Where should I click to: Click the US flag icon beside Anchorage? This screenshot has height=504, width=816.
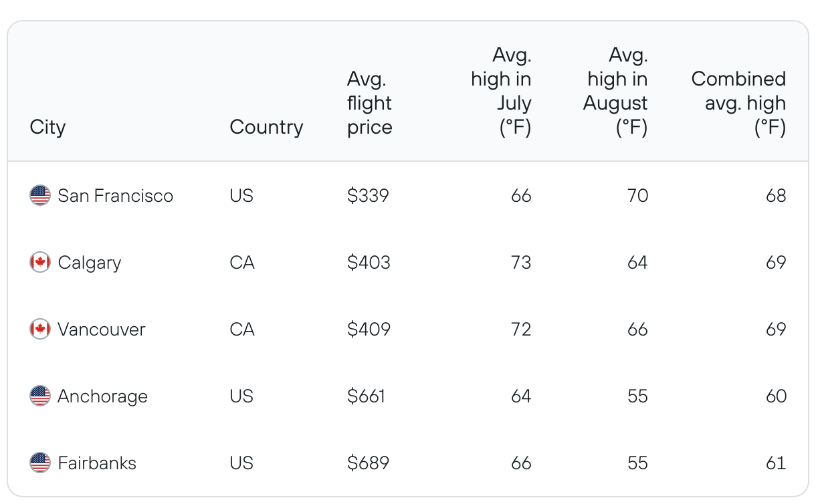point(40,396)
